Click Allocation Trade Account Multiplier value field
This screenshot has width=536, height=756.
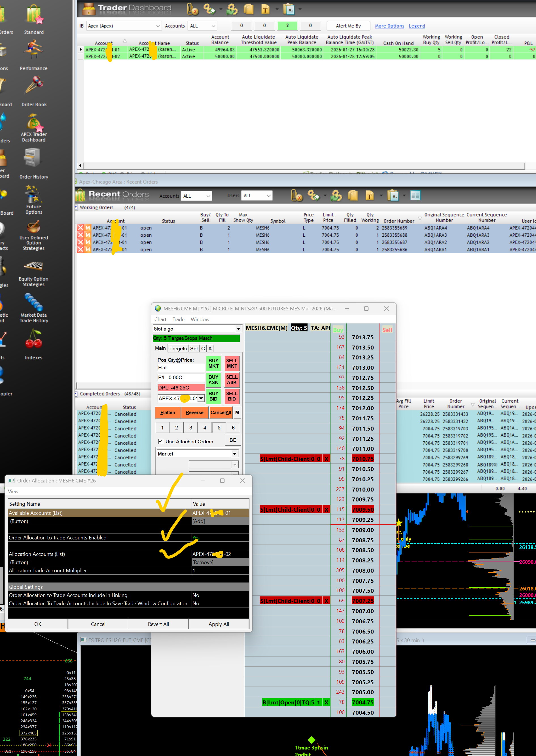220,571
